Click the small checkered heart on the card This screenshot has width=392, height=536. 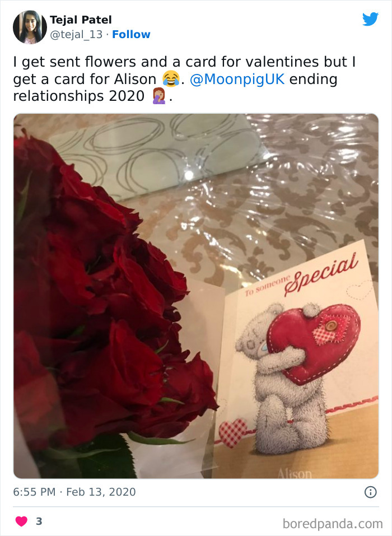click(233, 433)
